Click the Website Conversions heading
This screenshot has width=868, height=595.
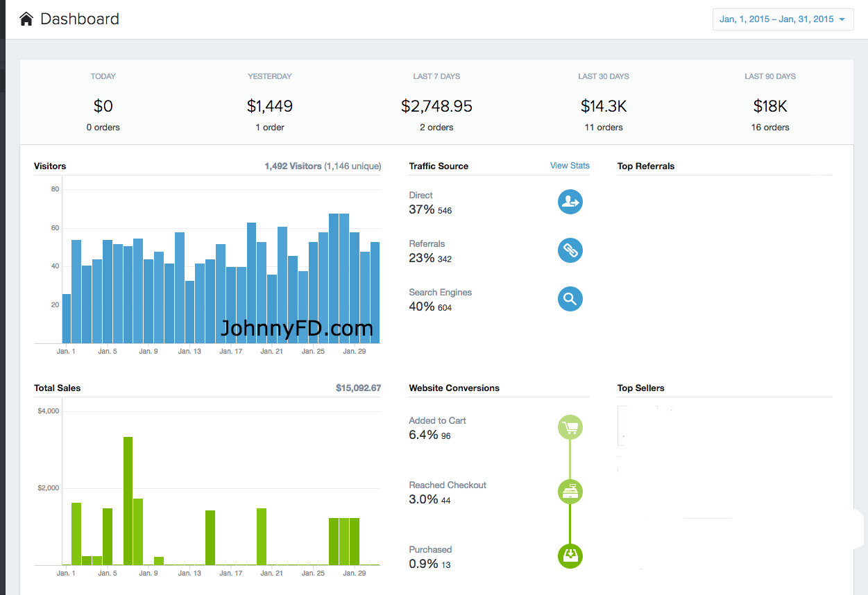click(454, 388)
